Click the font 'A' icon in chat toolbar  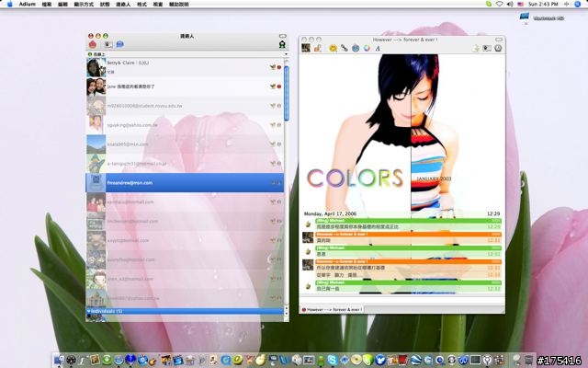pyautogui.click(x=378, y=48)
